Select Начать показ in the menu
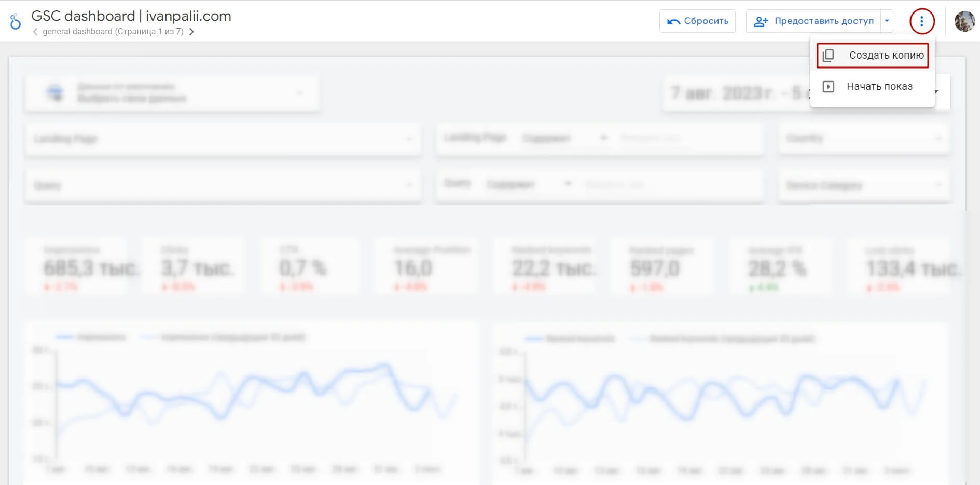This screenshot has height=485, width=980. coord(879,87)
